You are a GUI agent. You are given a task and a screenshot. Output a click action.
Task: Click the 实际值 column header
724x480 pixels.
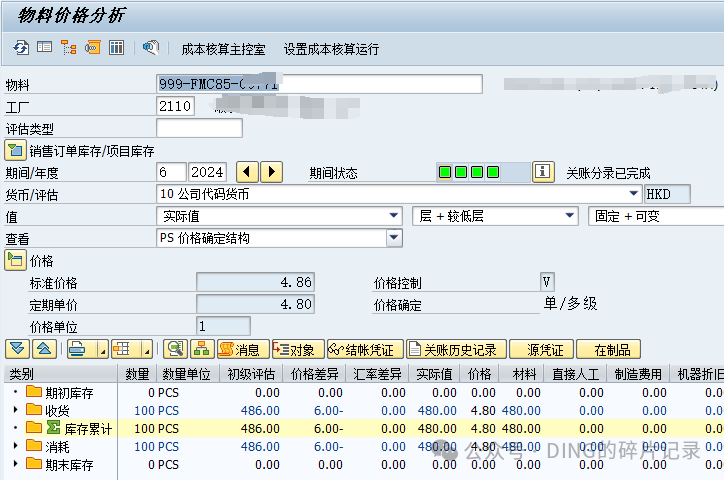(434, 374)
